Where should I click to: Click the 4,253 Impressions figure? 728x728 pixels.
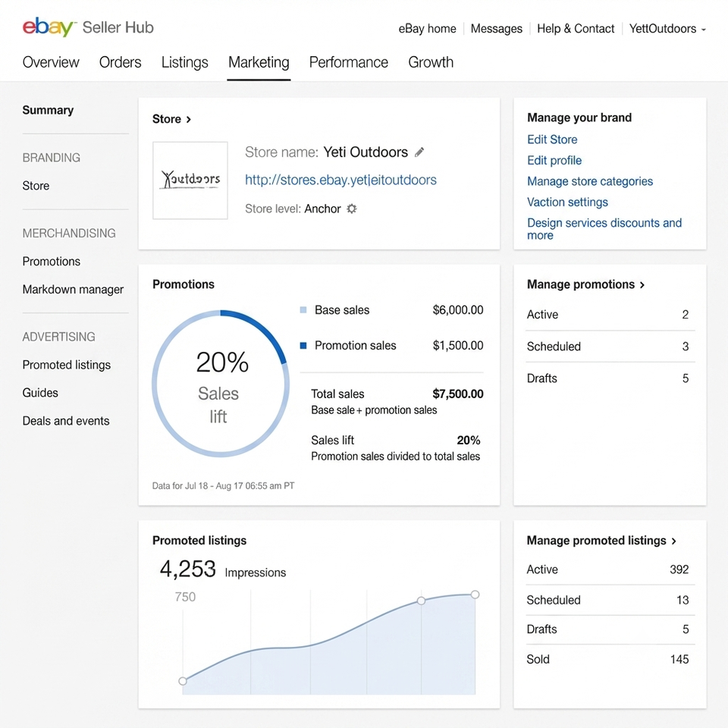point(223,570)
